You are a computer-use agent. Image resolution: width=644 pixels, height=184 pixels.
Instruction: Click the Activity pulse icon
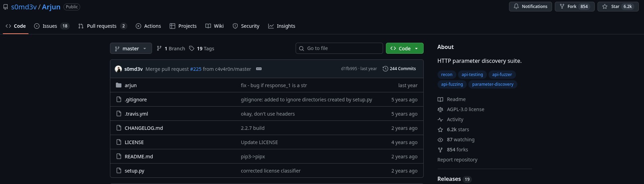[440, 119]
